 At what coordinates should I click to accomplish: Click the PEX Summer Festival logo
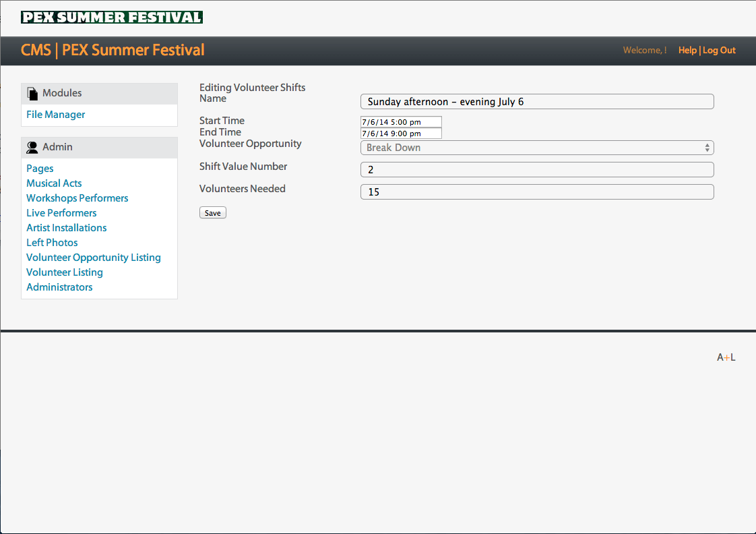[x=112, y=17]
